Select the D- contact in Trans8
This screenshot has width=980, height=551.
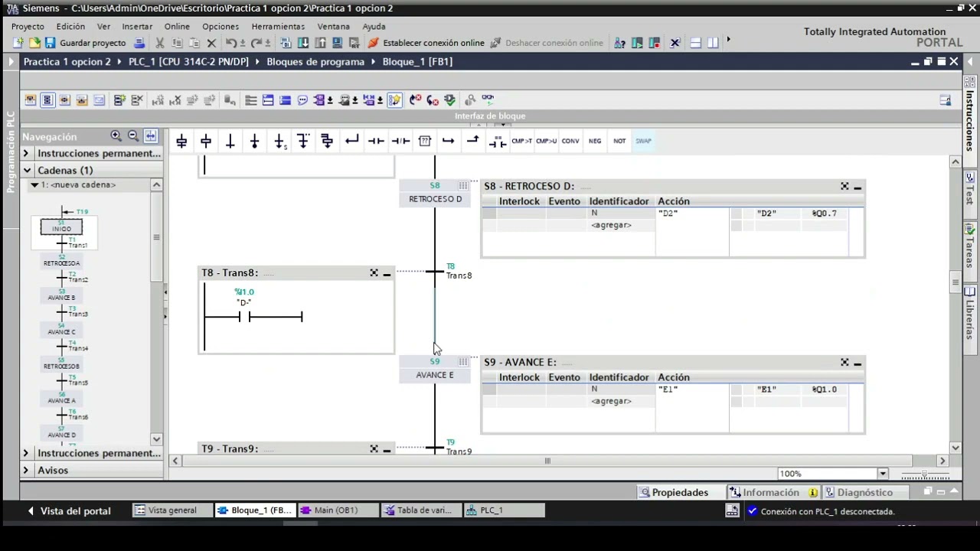click(244, 316)
